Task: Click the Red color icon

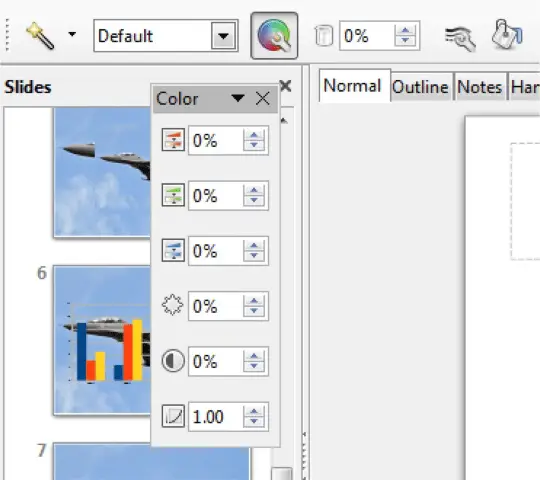Action: click(x=173, y=140)
